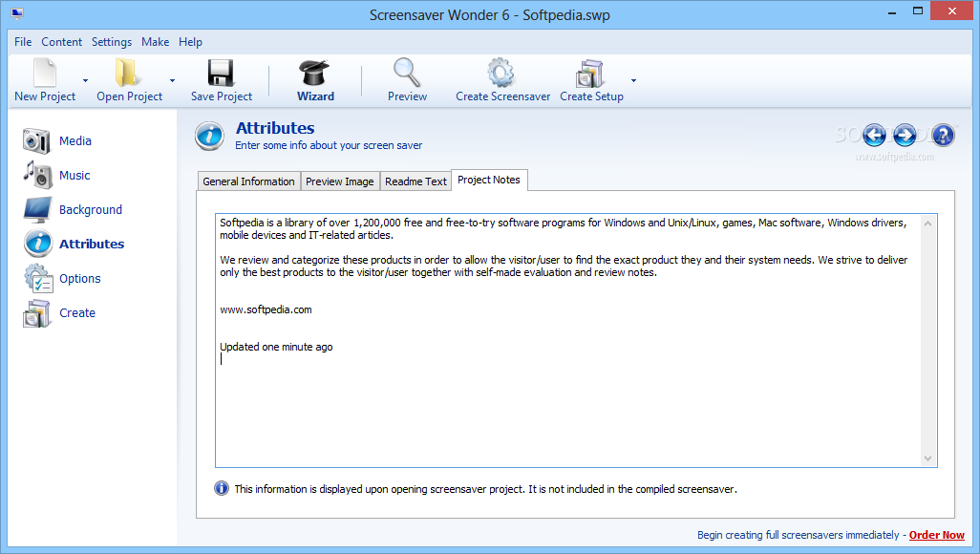This screenshot has width=980, height=554.
Task: Open help with the question mark icon
Action: pyautogui.click(x=943, y=135)
